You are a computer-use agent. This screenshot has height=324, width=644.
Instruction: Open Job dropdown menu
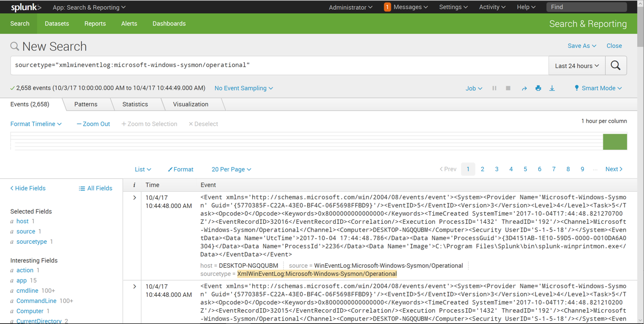474,88
